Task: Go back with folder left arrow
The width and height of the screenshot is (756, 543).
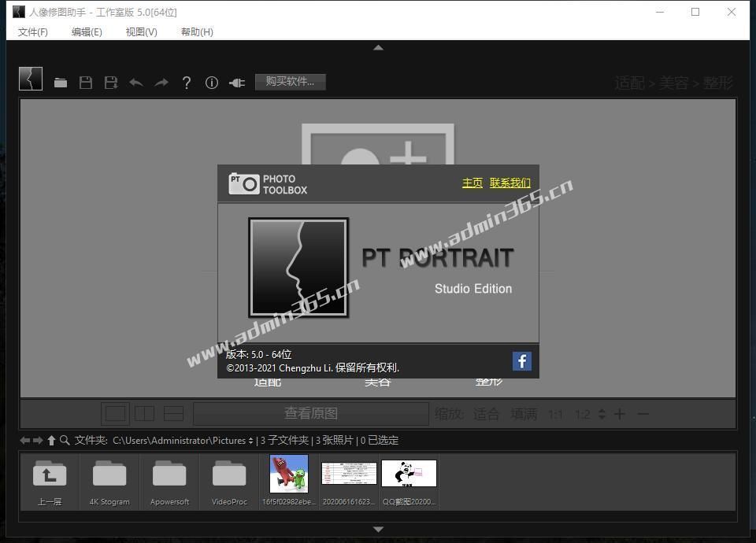Action: [25, 441]
